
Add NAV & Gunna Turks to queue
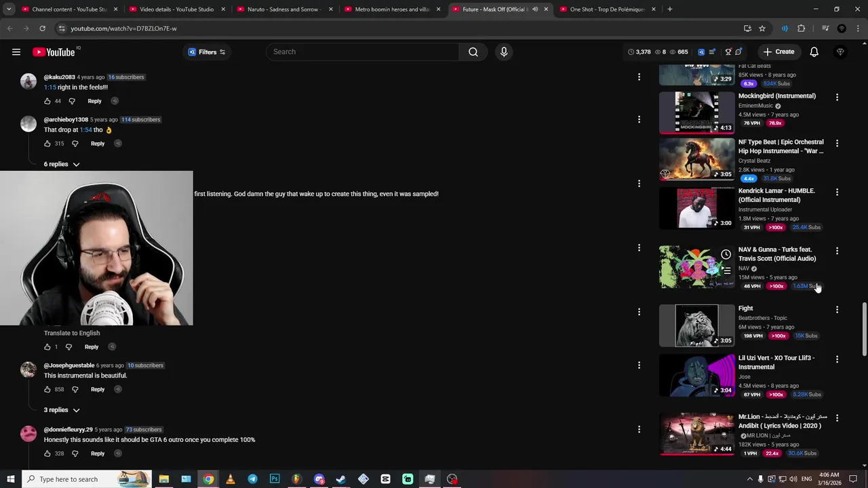coord(726,270)
